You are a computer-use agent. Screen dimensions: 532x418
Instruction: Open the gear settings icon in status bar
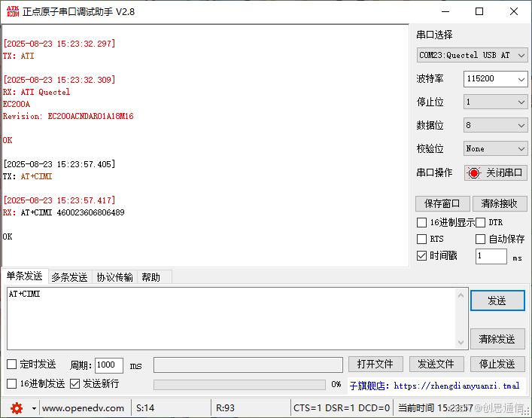tap(17, 407)
